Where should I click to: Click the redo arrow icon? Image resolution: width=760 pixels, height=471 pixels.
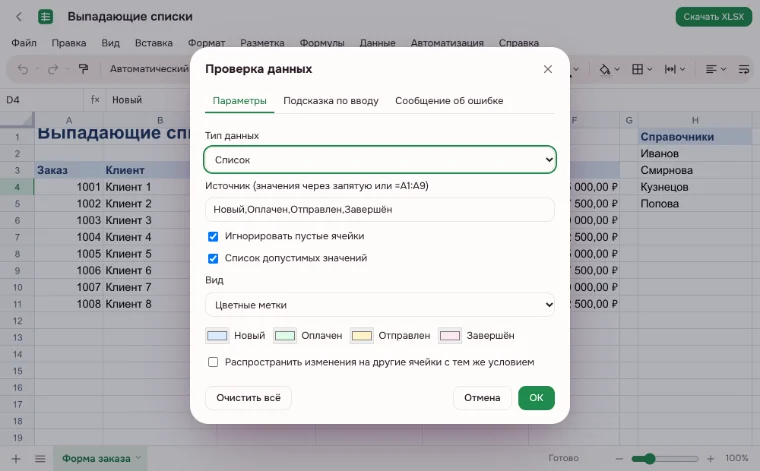pos(52,69)
